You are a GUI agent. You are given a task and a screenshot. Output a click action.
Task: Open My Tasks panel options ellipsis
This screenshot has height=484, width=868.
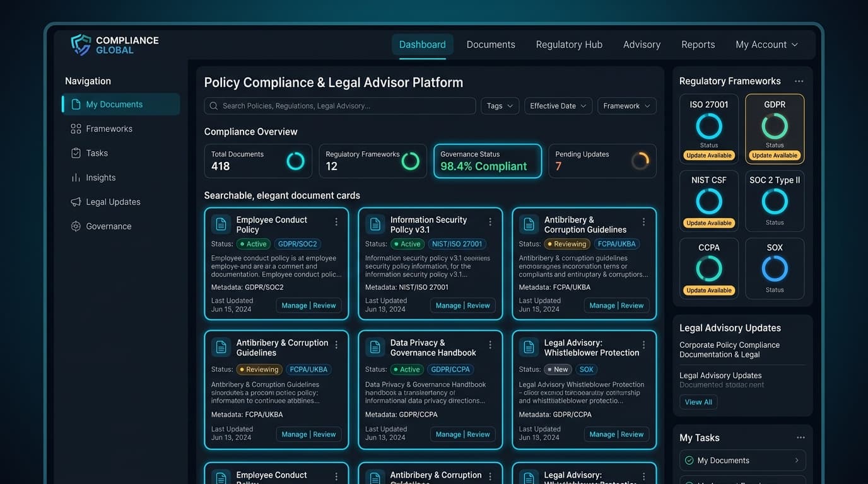click(x=801, y=437)
